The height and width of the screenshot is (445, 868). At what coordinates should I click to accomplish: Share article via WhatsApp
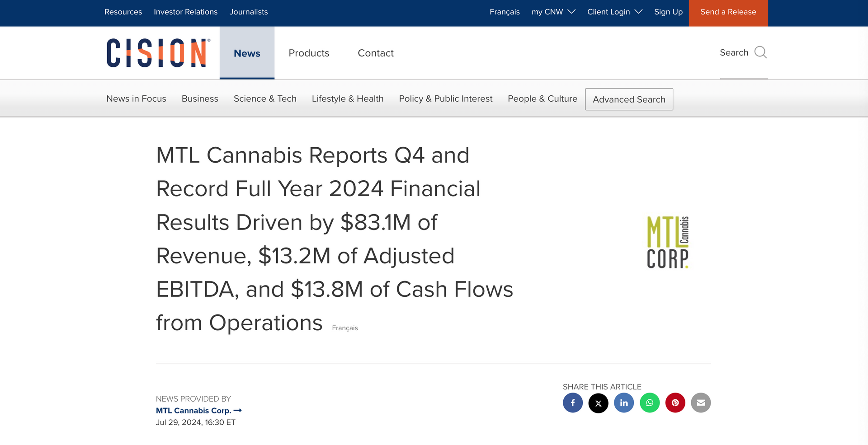tap(650, 403)
